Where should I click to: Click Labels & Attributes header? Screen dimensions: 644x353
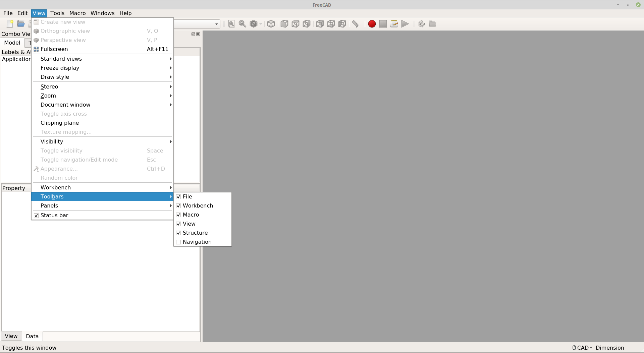pyautogui.click(x=16, y=52)
